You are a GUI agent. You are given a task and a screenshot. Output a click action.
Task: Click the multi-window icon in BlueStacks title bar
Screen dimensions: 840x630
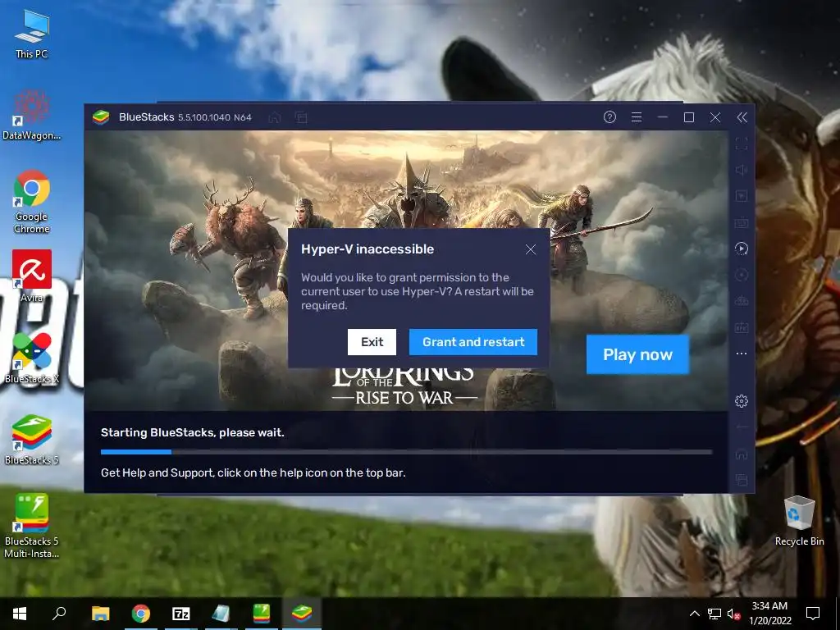pos(301,117)
